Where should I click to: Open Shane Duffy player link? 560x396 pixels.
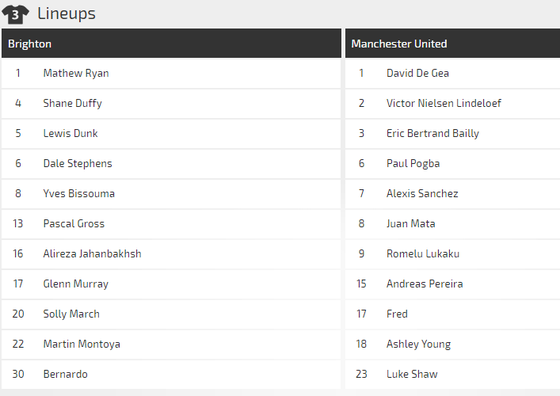pos(72,103)
